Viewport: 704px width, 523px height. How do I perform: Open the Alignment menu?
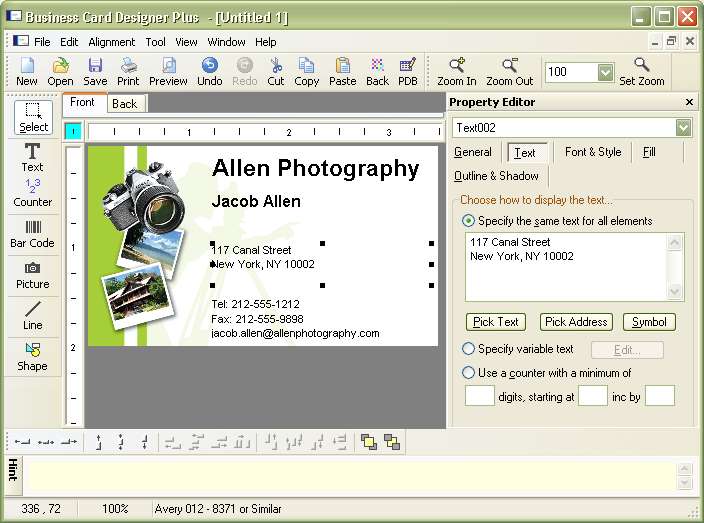point(111,42)
